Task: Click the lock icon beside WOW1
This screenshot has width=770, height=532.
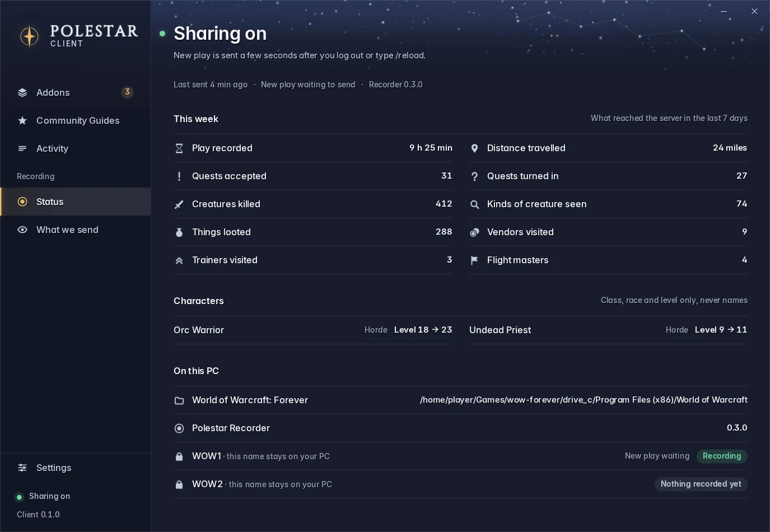Action: [179, 456]
